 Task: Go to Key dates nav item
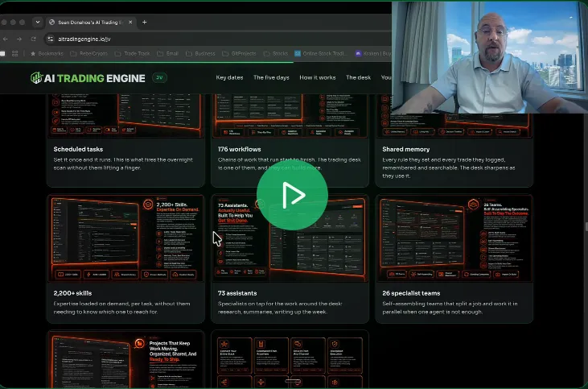pos(229,77)
